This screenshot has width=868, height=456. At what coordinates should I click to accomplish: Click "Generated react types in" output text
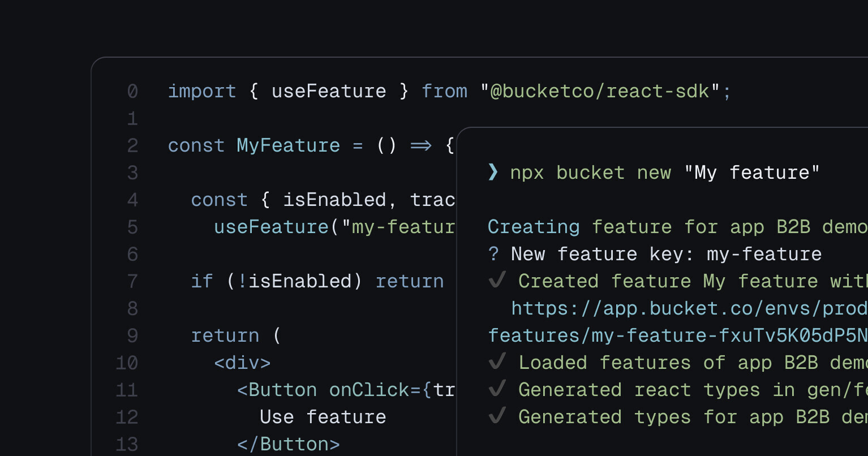click(x=657, y=390)
